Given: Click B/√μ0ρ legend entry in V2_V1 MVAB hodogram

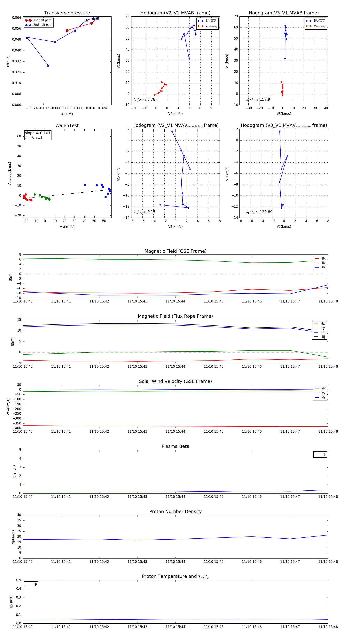Looking at the screenshot, I should coord(207,21).
